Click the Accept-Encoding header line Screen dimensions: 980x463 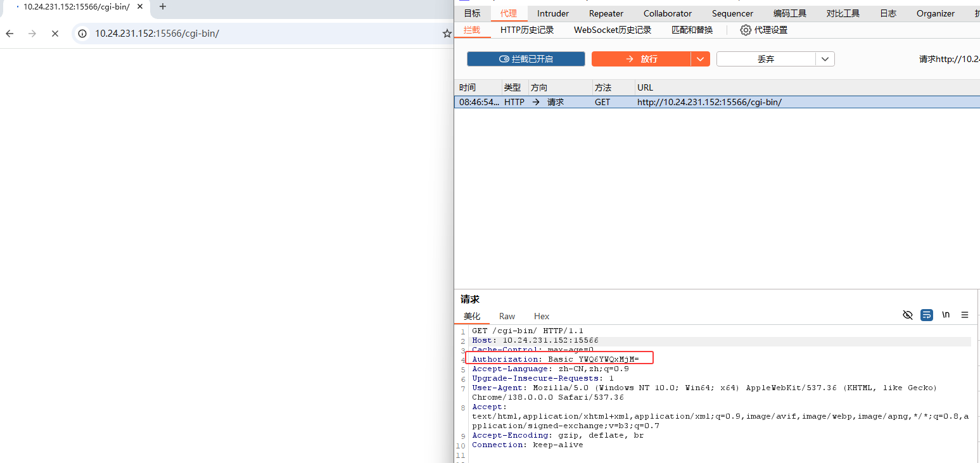tap(558, 435)
